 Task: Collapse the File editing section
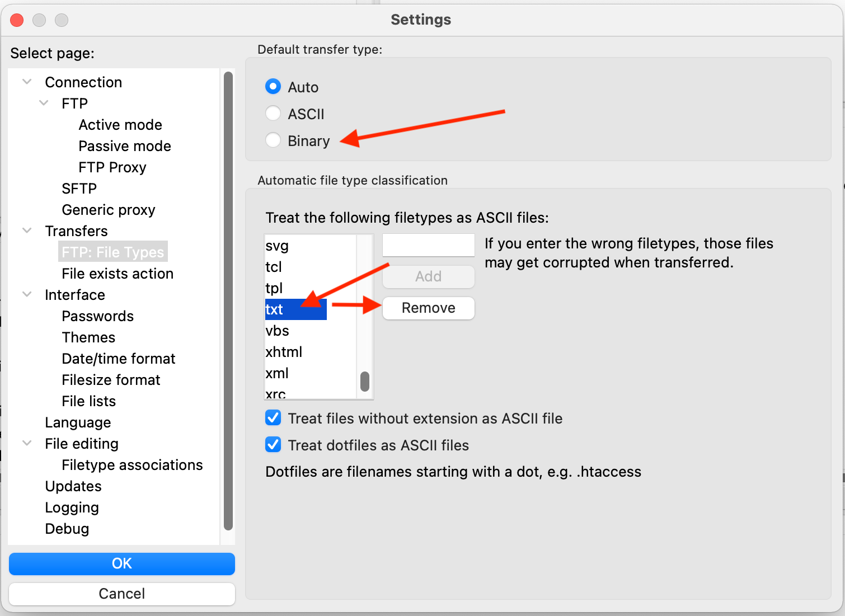pos(26,443)
